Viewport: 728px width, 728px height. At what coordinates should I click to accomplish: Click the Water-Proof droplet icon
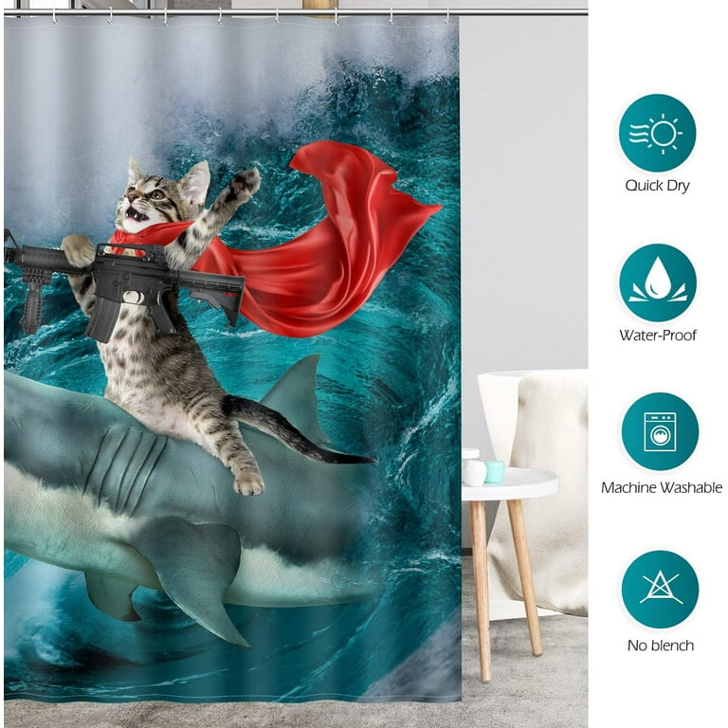pos(657,282)
